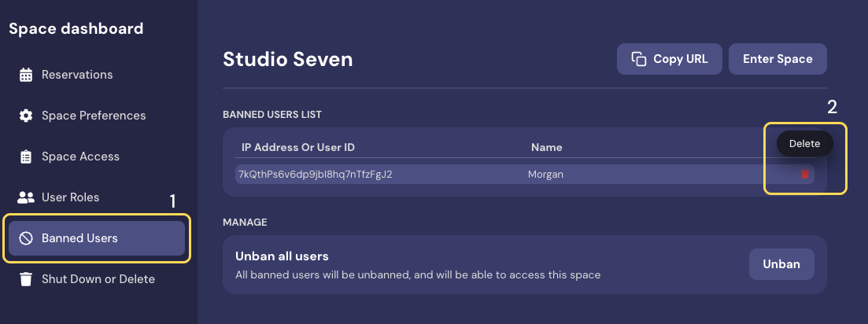This screenshot has height=324, width=868.
Task: Click the Space Access clipboard icon
Action: (x=26, y=156)
